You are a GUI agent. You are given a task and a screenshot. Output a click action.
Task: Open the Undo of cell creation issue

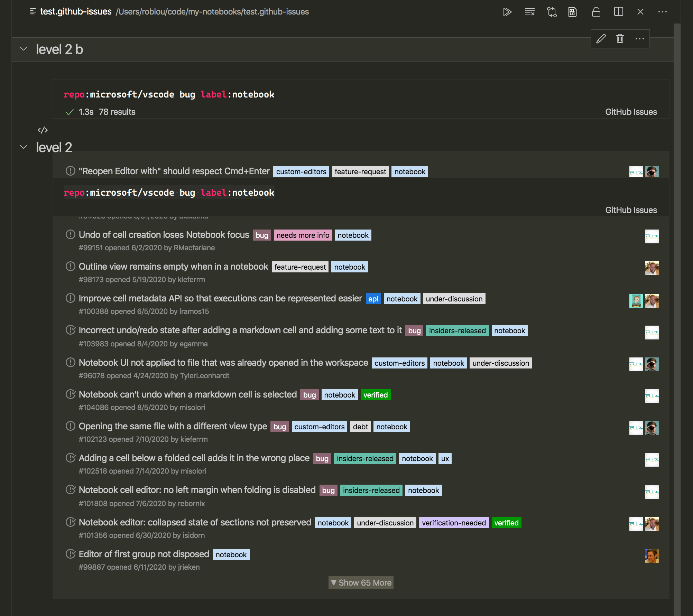pyautogui.click(x=164, y=235)
